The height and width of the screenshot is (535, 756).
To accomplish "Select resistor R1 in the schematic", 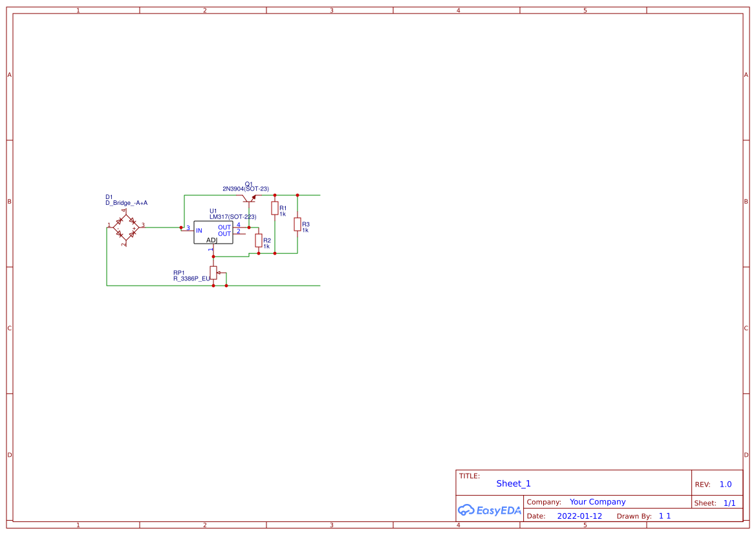I will point(274,208).
